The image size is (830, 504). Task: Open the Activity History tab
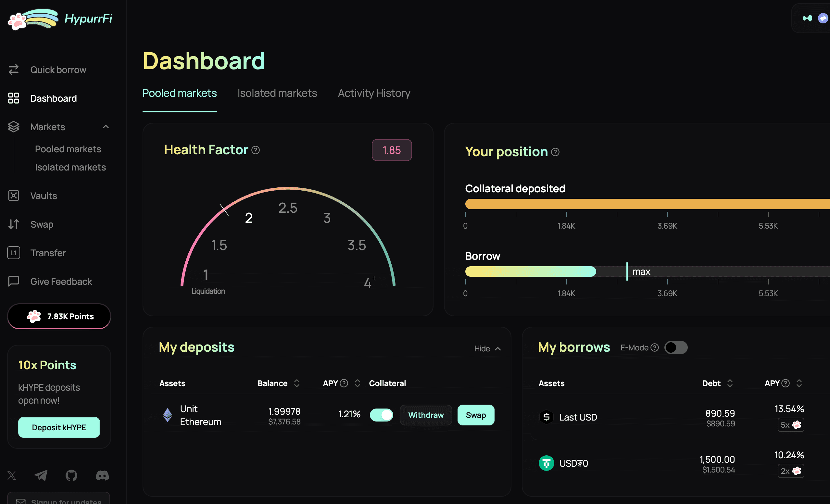tap(374, 93)
